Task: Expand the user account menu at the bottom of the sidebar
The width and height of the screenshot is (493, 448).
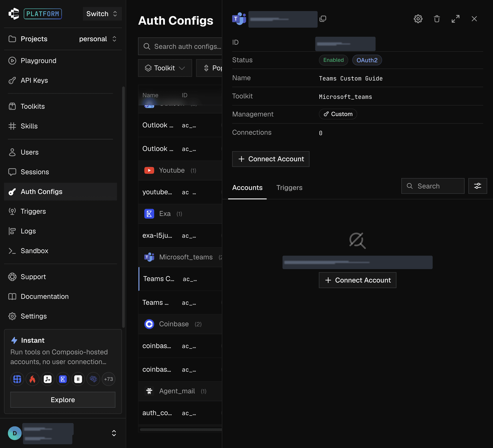Action: [114, 433]
